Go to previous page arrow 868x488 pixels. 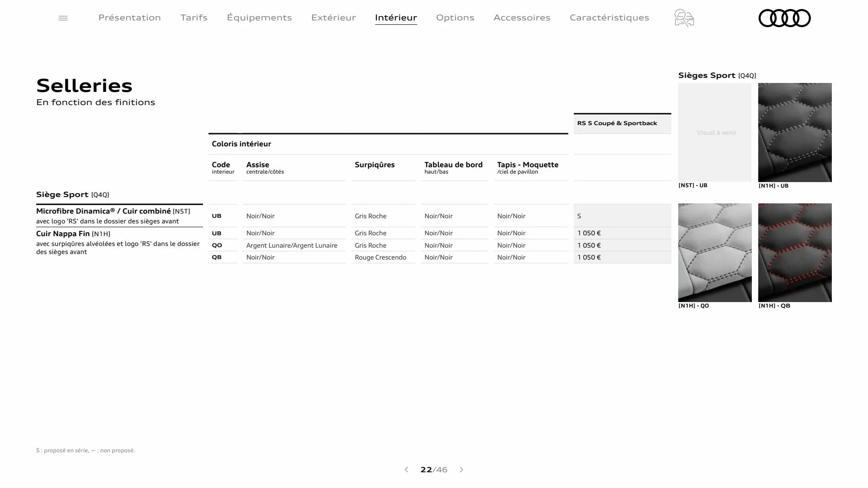(406, 470)
